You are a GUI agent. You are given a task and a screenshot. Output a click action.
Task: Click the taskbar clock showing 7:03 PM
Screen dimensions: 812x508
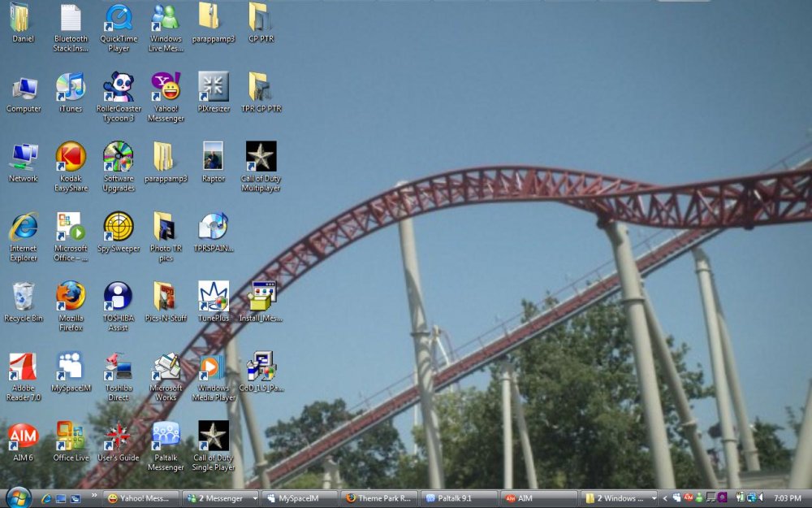tap(787, 498)
